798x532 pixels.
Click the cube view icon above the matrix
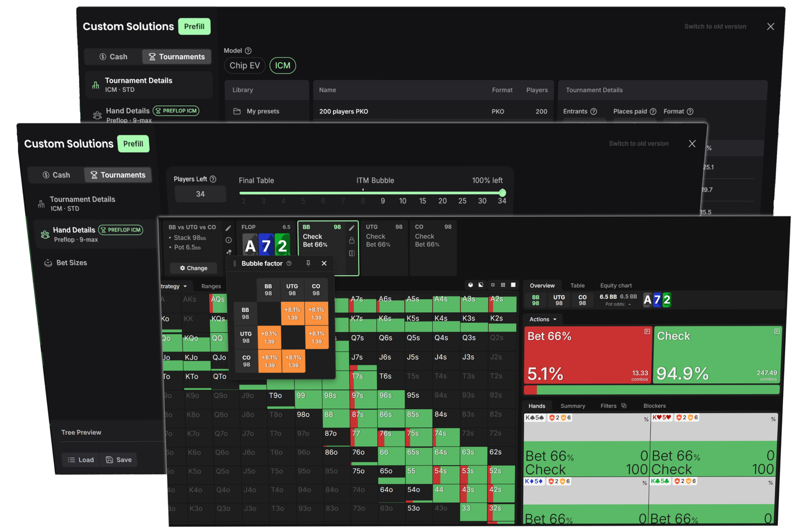470,285
